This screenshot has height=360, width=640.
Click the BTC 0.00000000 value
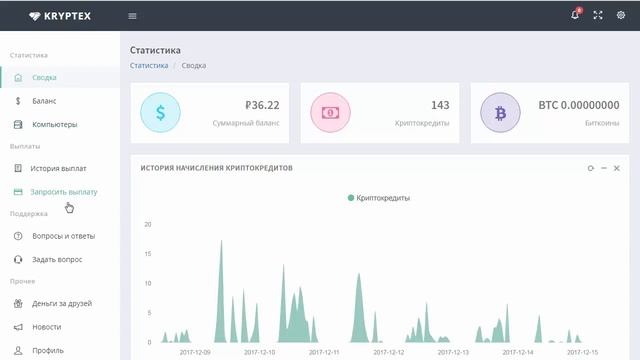579,105
